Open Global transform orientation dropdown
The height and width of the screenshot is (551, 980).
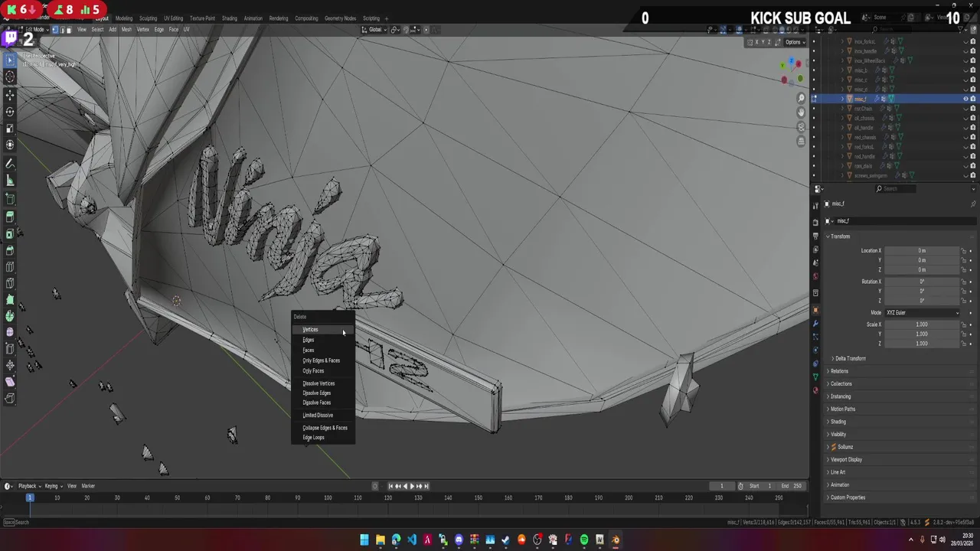375,30
